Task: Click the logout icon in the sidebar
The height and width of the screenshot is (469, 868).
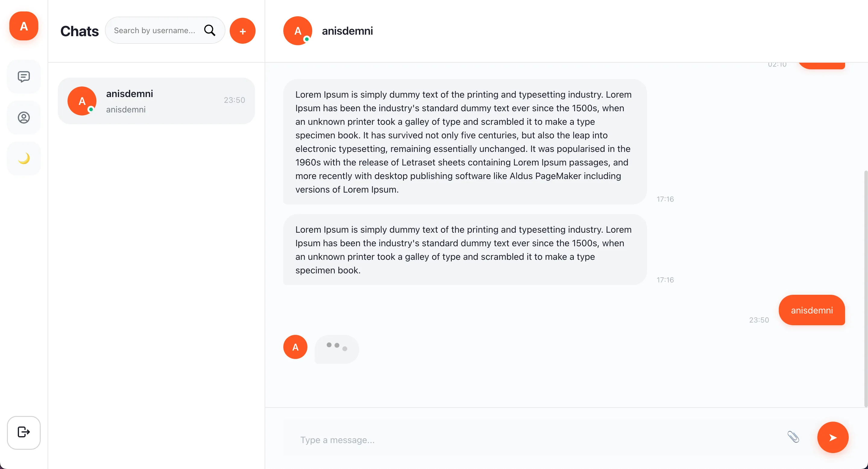Action: [x=24, y=432]
